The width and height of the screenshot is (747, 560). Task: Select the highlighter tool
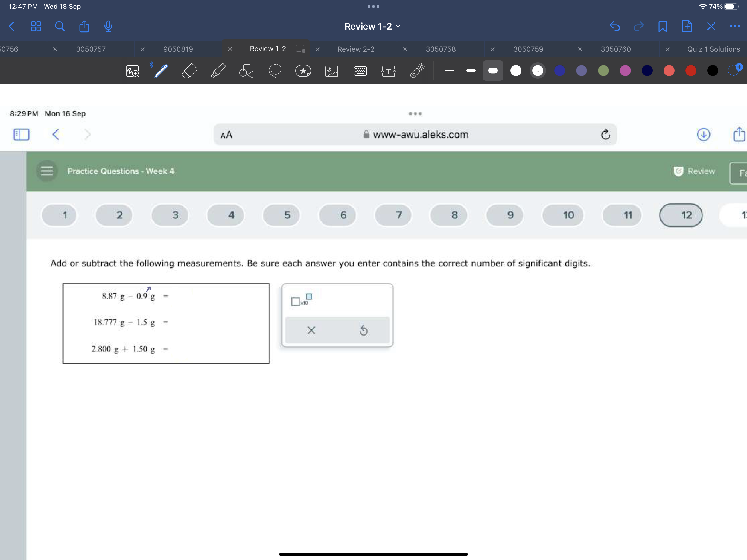click(x=218, y=71)
